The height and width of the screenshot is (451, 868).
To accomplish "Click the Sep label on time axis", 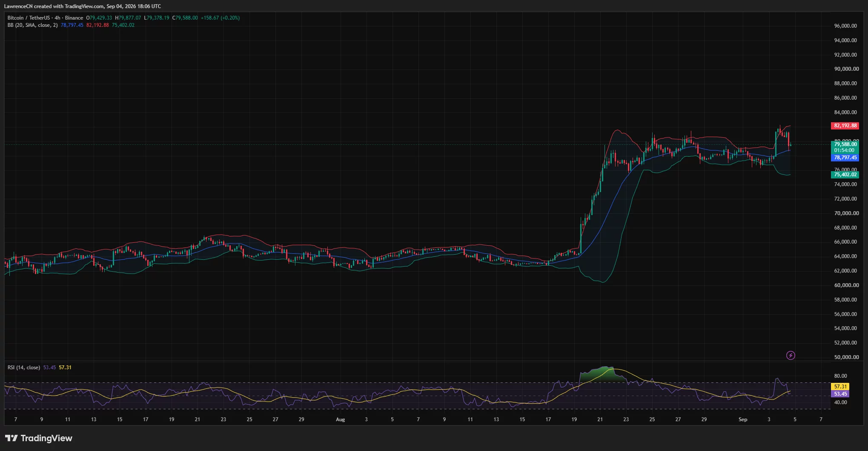I will pyautogui.click(x=743, y=419).
